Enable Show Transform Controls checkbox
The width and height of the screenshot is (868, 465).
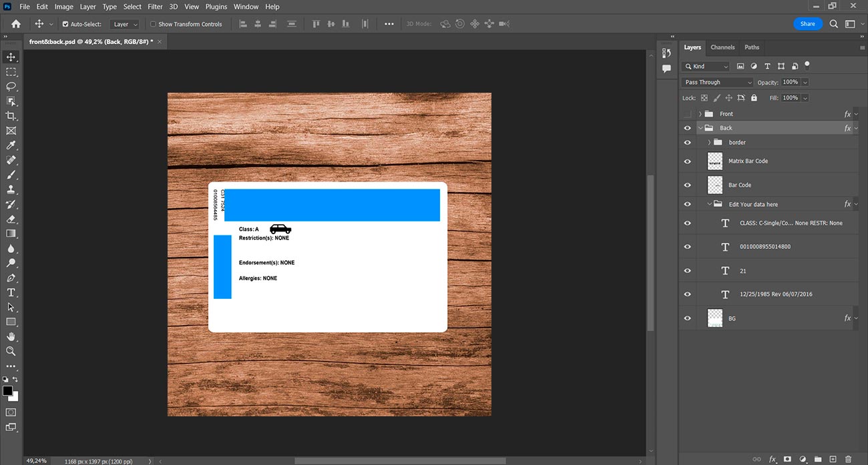pos(153,24)
